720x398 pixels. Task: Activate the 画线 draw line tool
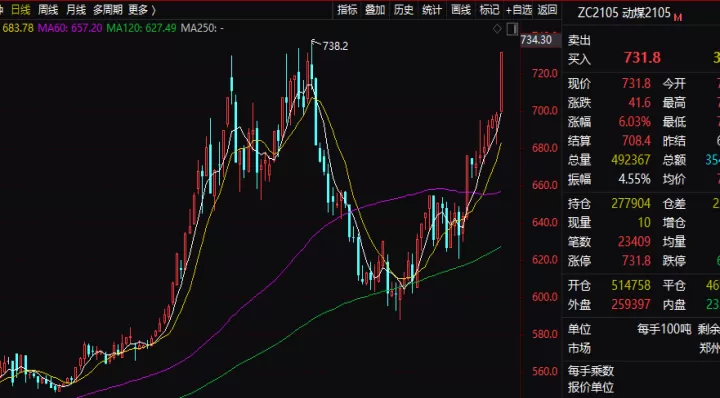(x=461, y=10)
